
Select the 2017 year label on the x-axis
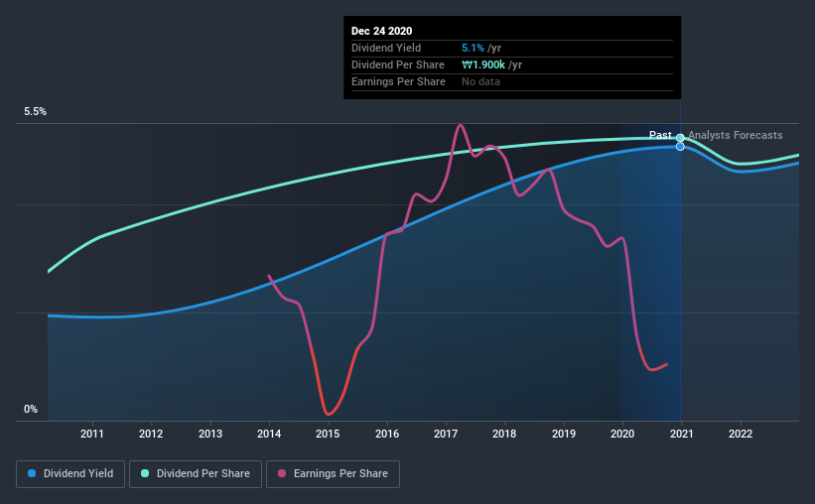tap(446, 434)
